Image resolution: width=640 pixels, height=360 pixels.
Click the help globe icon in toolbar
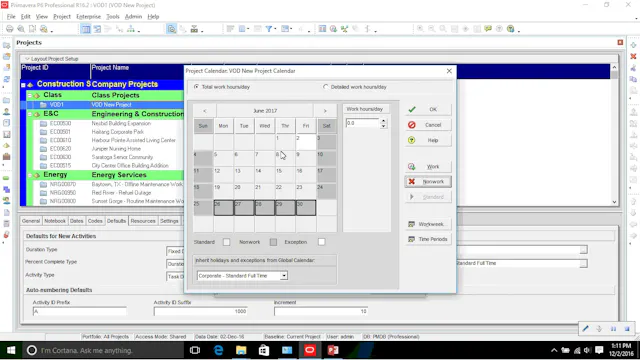point(510,29)
